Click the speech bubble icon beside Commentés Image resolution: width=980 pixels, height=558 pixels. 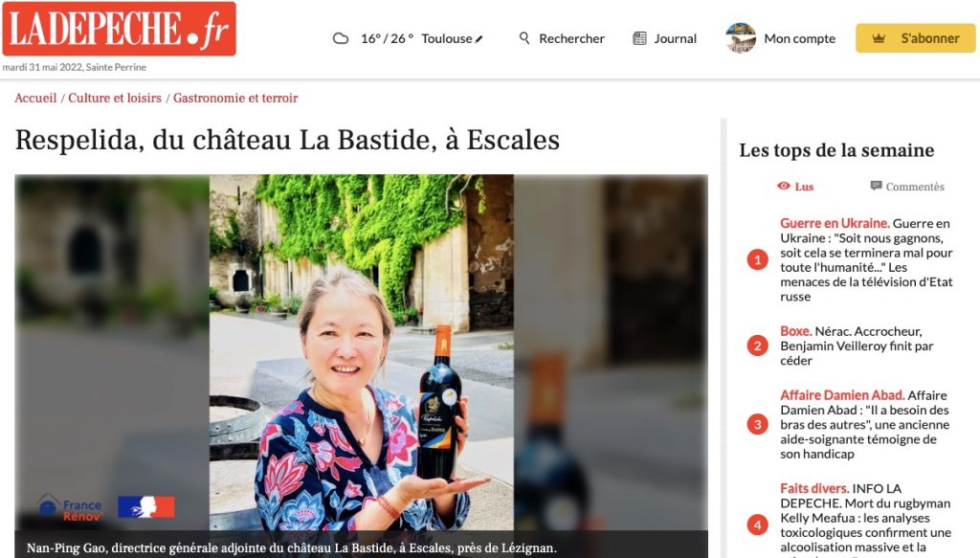876,186
